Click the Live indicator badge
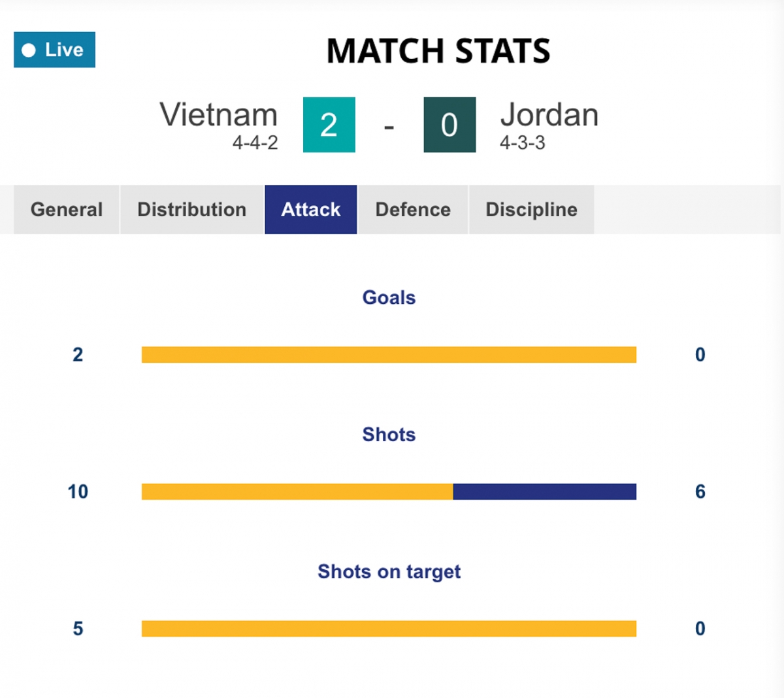 tap(55, 50)
